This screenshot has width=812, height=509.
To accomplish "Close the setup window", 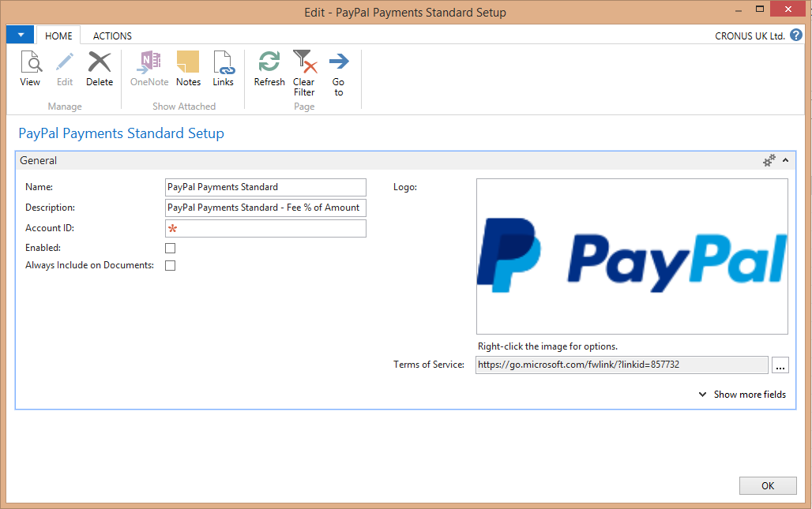I will [788, 9].
